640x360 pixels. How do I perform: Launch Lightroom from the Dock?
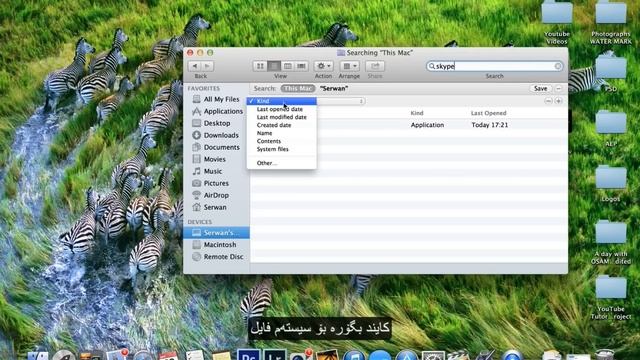275,355
